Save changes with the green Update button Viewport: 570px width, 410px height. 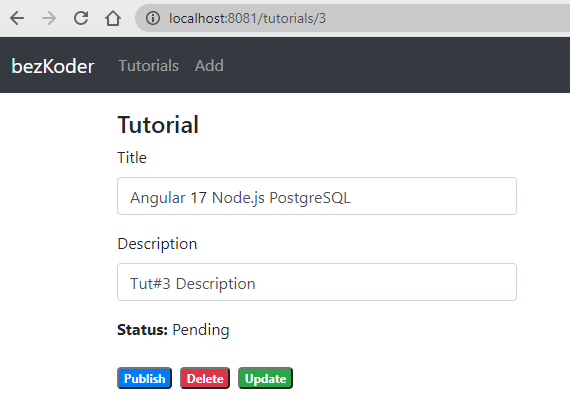pyautogui.click(x=265, y=378)
